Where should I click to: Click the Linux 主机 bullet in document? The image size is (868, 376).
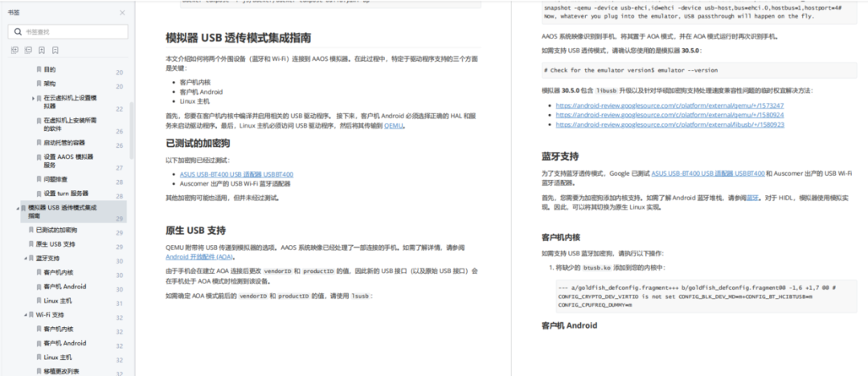194,101
